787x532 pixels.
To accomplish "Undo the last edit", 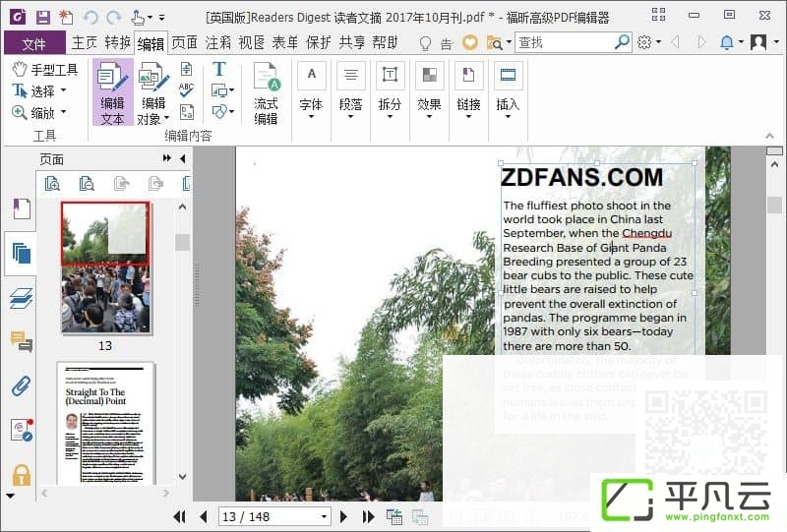I will pyautogui.click(x=91, y=18).
